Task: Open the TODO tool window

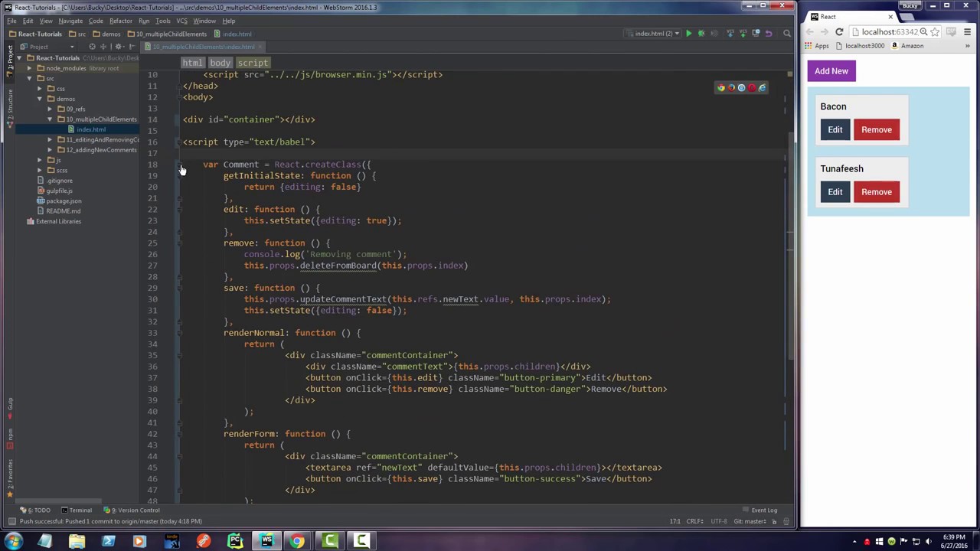Action: (37, 510)
